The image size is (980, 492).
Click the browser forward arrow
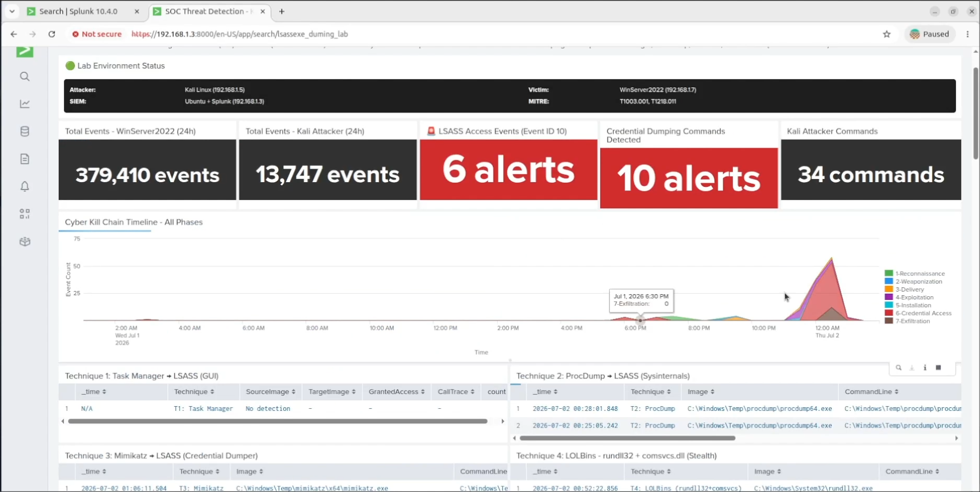[32, 34]
